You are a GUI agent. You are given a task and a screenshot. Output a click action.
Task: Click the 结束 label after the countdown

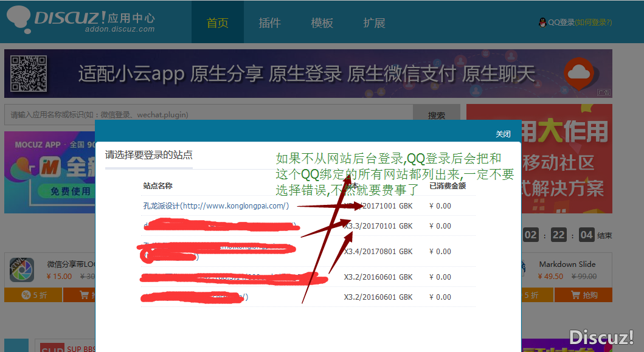[604, 235]
